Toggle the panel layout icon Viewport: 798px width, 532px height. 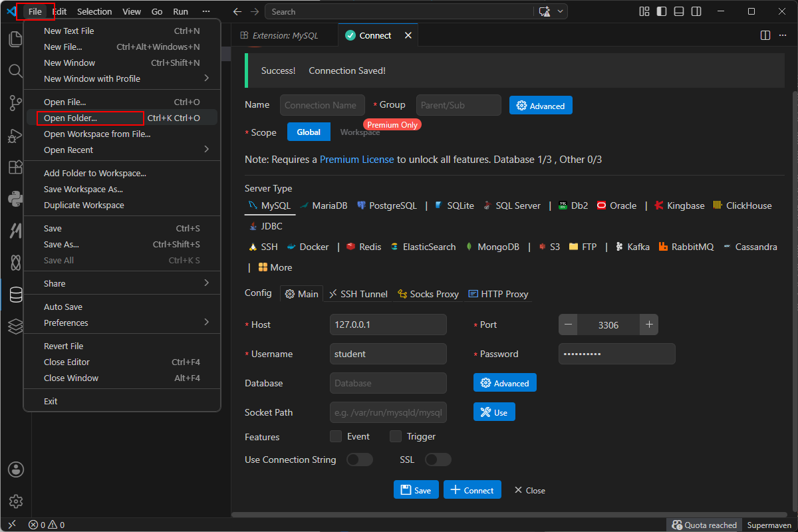tap(678, 11)
